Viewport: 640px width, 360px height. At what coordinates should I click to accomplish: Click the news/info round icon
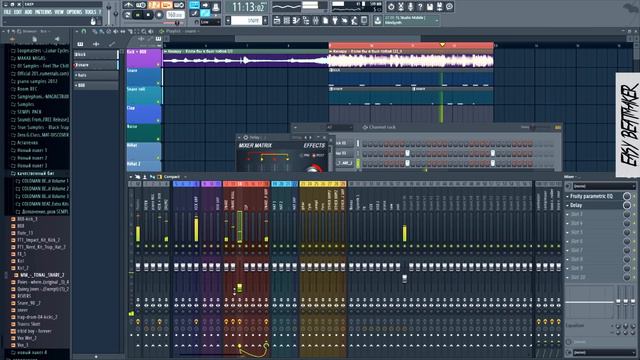tap(449, 7)
